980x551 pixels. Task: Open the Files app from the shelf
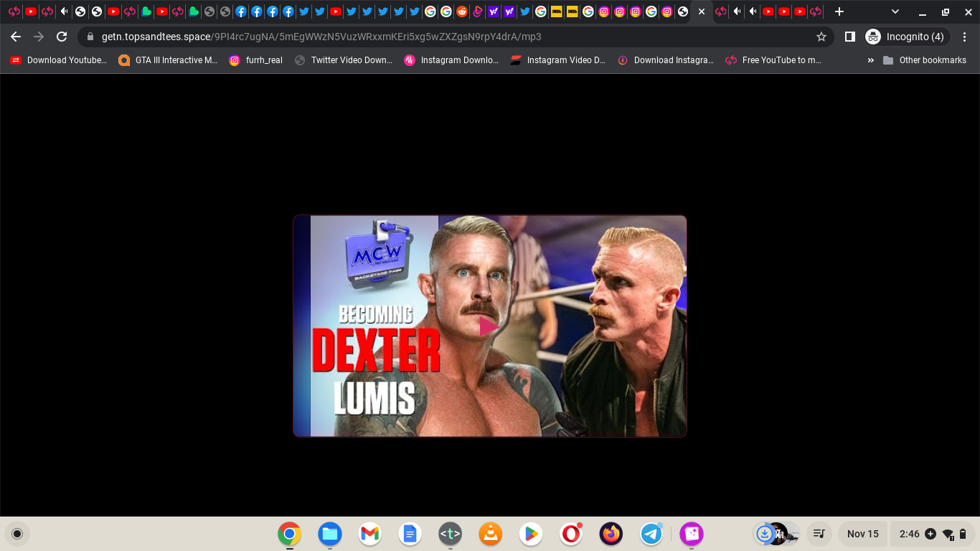pyautogui.click(x=330, y=534)
